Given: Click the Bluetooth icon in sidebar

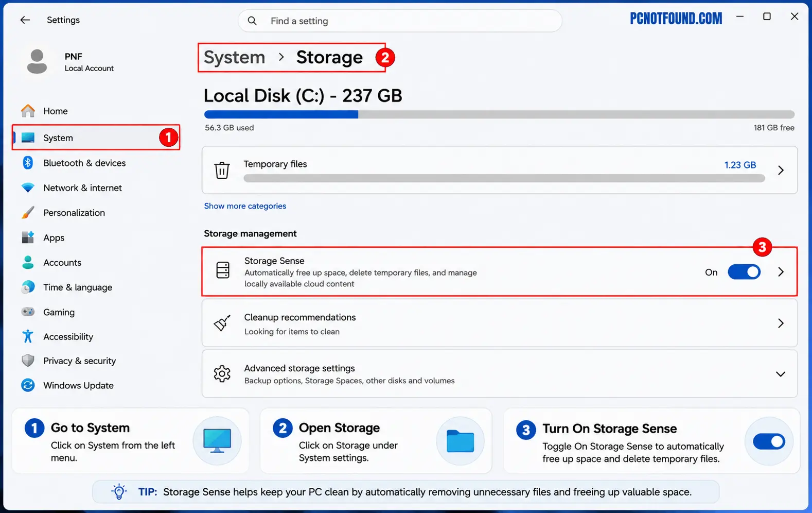Looking at the screenshot, I should click(x=28, y=163).
